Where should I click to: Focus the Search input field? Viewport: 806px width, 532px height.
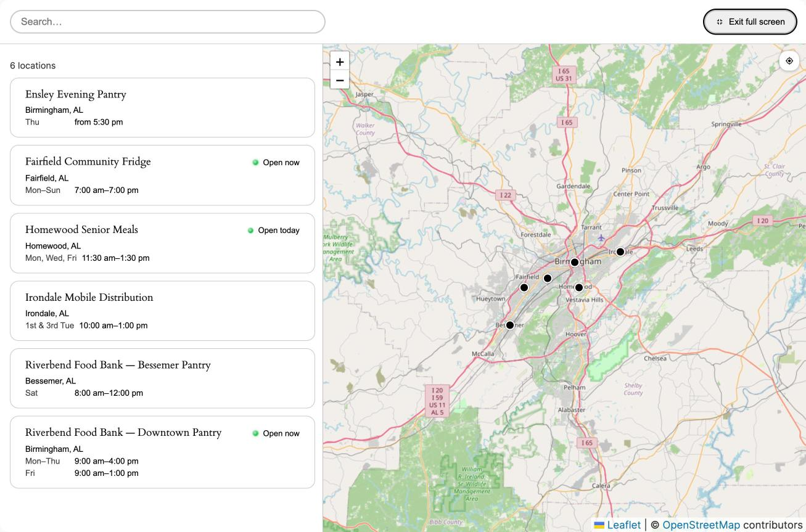pos(168,22)
